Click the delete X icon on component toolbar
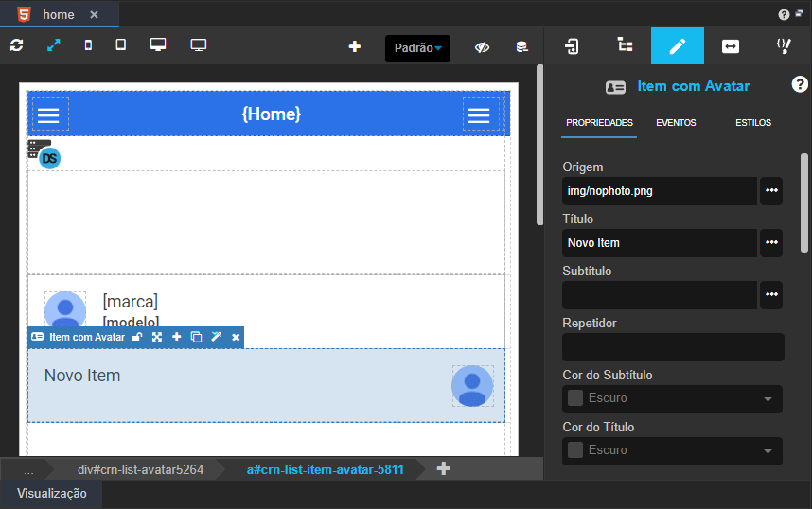The image size is (812, 509). tap(236, 337)
